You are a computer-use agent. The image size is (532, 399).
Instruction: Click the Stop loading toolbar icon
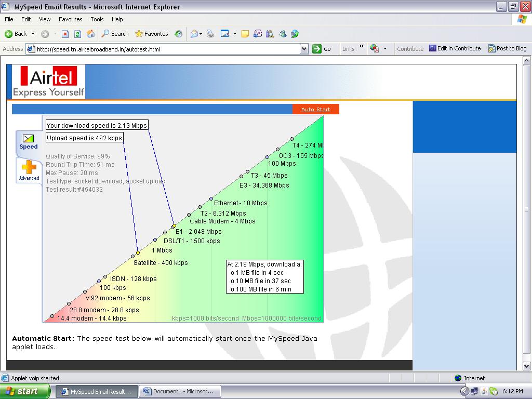pyautogui.click(x=65, y=34)
